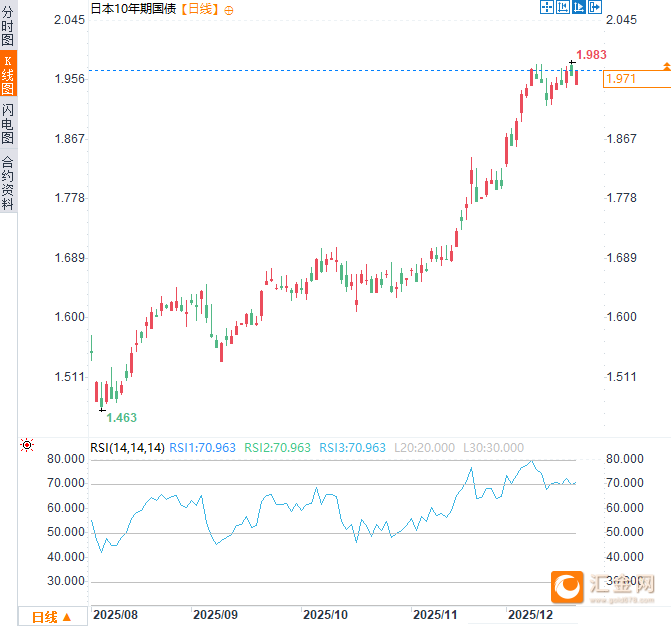
Task: Click the crosshair icon beside the 日线 title
Action: (230, 9)
